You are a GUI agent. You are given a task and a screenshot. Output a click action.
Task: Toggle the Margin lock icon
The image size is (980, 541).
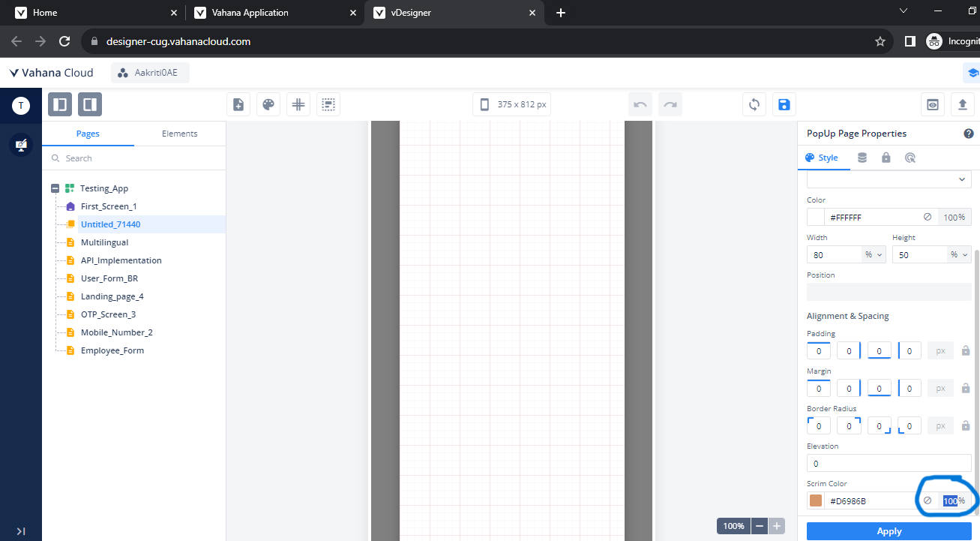(966, 388)
